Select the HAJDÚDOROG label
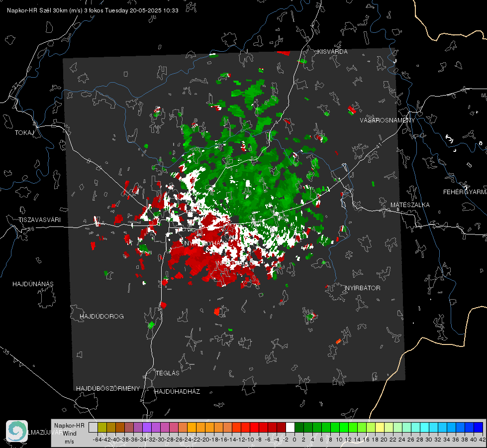 (x=101, y=316)
